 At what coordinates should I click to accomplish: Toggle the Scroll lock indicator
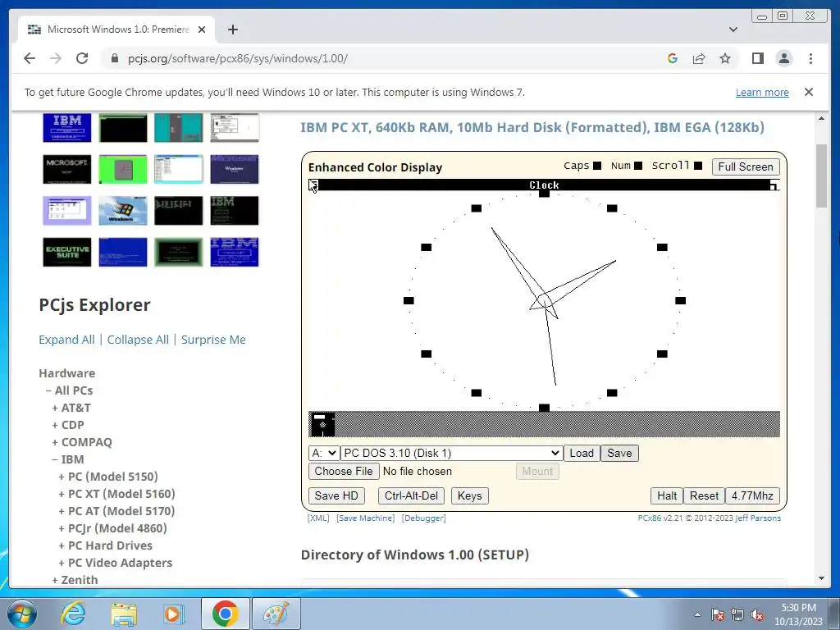pos(698,166)
